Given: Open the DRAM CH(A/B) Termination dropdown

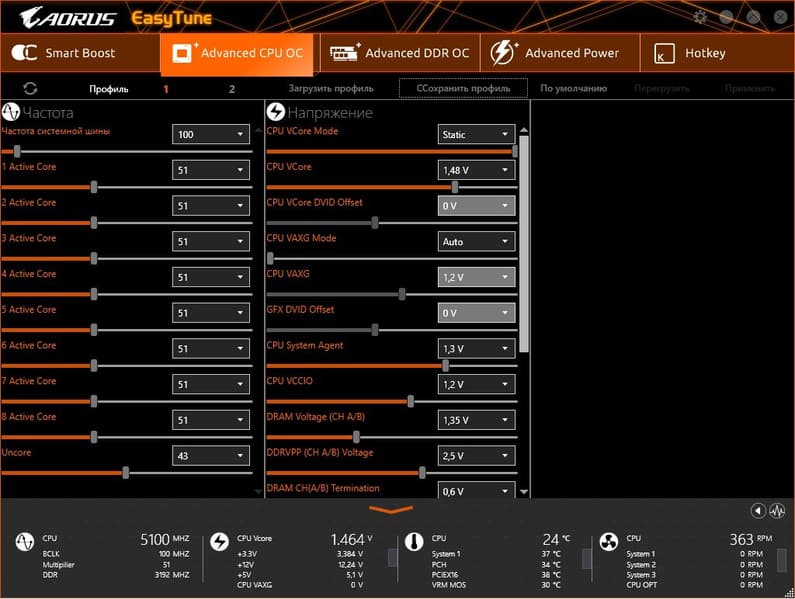Looking at the screenshot, I should click(476, 490).
